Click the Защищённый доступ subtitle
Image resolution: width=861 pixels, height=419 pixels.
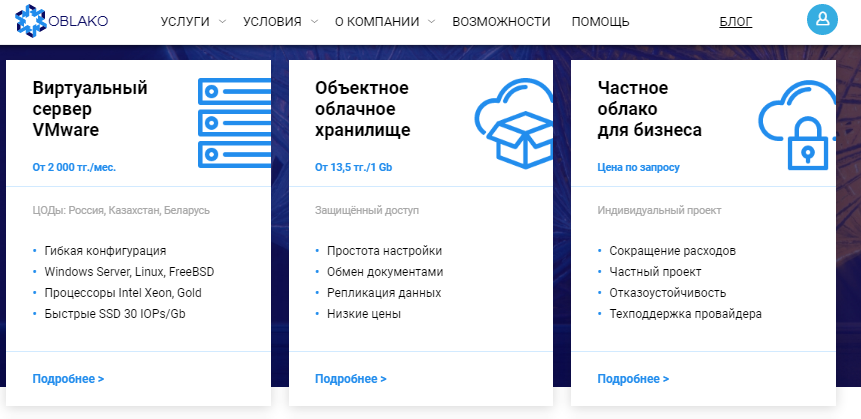tap(367, 210)
